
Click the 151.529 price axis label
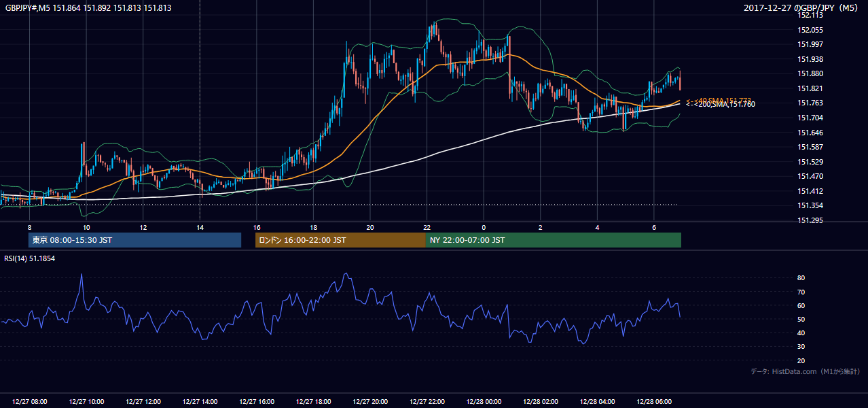tap(810, 162)
